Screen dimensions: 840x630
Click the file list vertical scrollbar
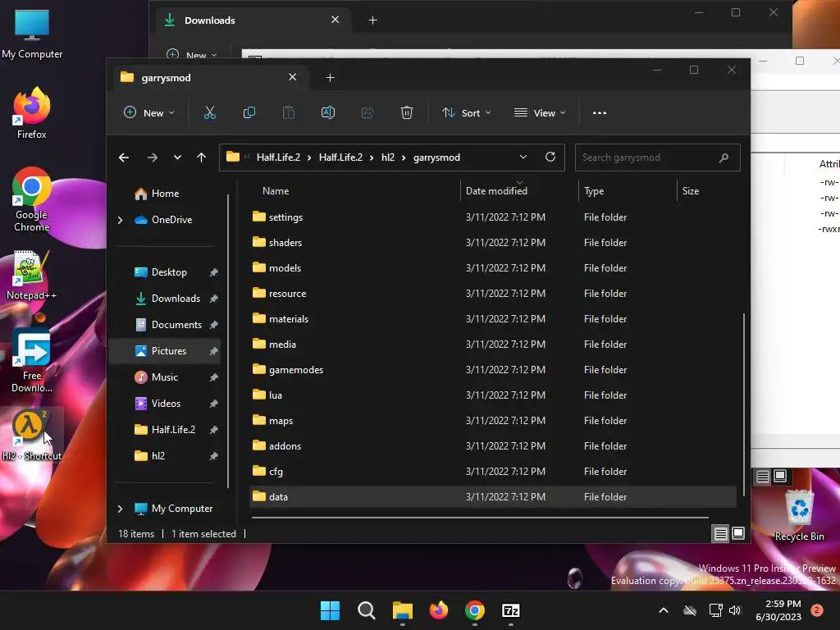click(743, 404)
